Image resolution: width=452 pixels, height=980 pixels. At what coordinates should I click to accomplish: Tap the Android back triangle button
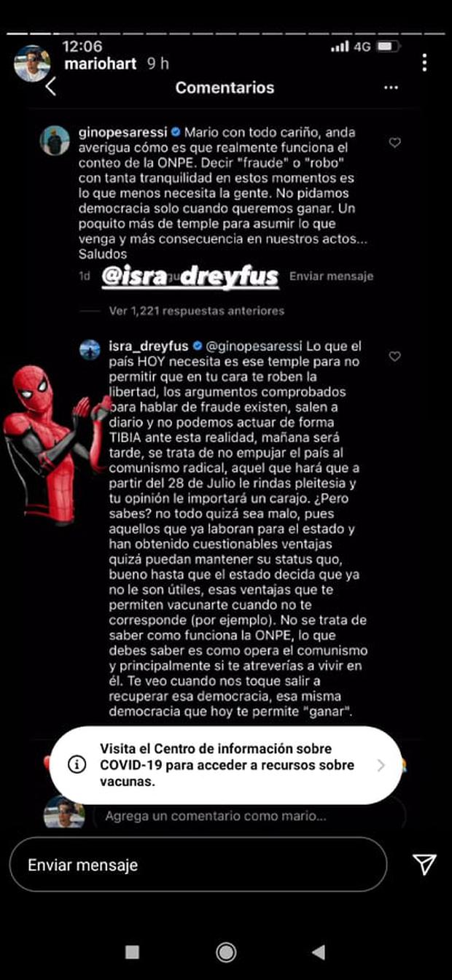click(318, 952)
